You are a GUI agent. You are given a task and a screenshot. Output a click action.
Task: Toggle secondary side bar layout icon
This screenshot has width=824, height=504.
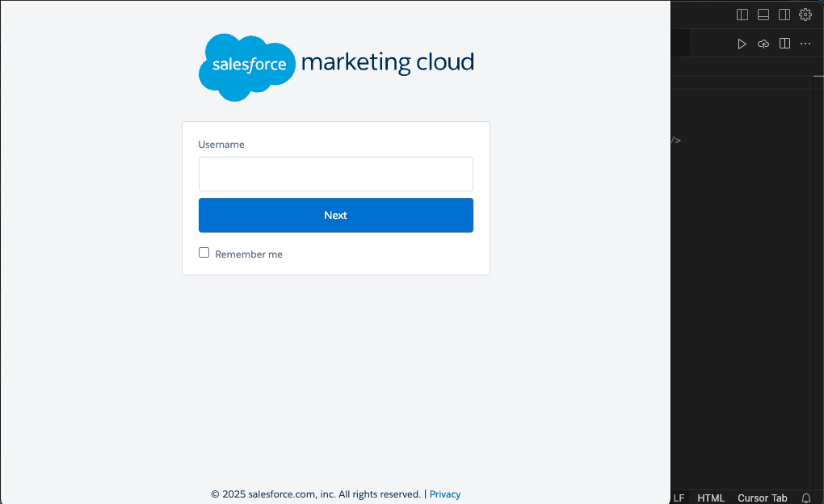[784, 15]
